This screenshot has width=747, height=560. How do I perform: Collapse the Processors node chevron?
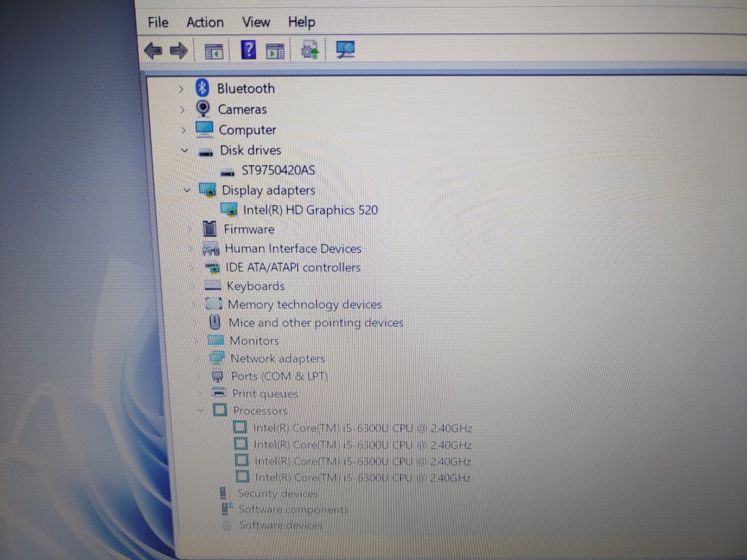pos(201,410)
